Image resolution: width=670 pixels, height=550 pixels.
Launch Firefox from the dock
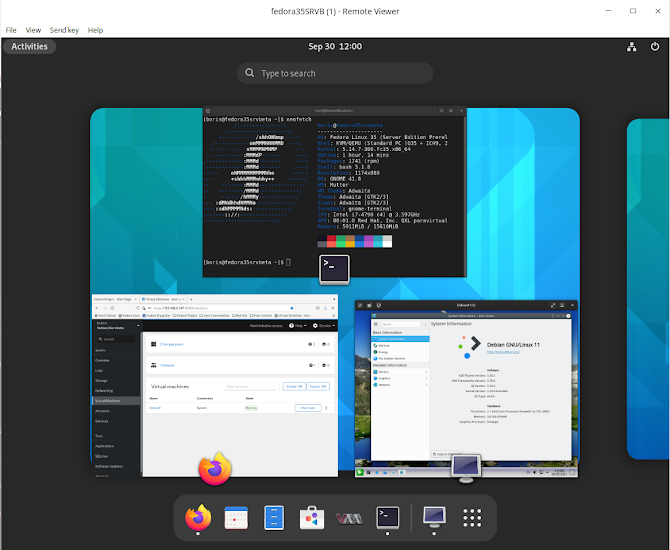tap(198, 517)
